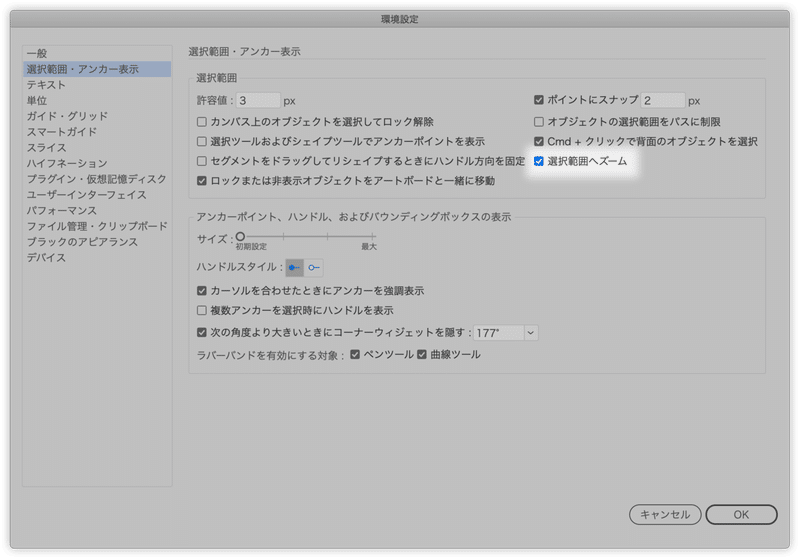Click the 許容値 tolerance input field
This screenshot has height=559, width=800.
pyautogui.click(x=258, y=100)
